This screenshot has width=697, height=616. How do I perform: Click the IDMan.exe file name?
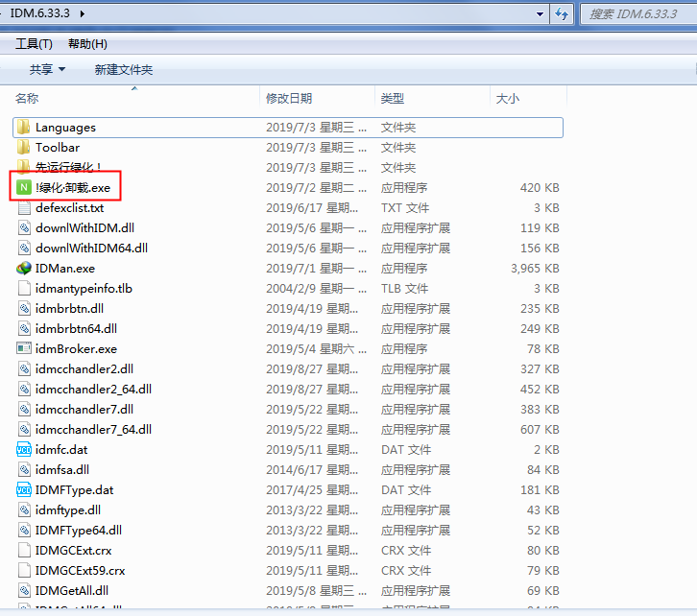65,269
